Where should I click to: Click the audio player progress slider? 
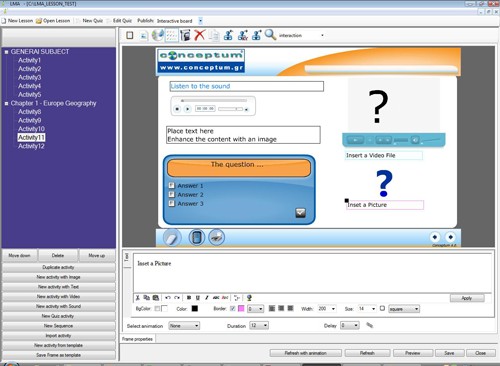click(x=214, y=100)
